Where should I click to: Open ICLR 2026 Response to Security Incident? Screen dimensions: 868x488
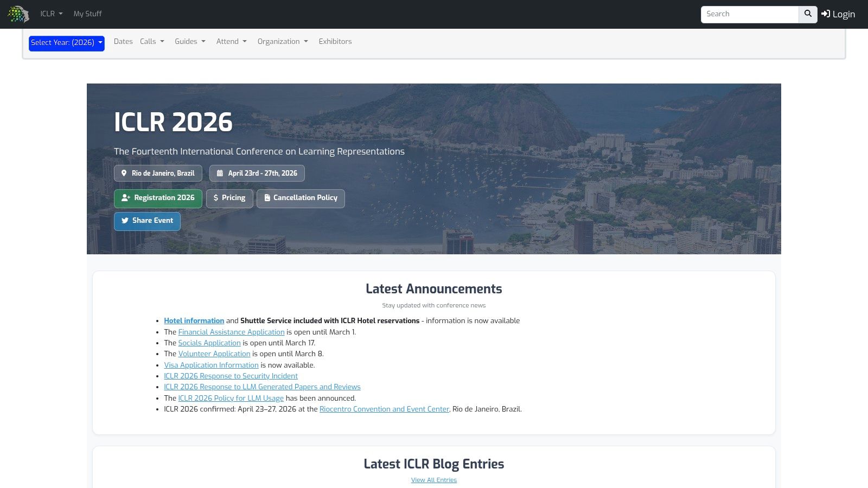[231, 376]
